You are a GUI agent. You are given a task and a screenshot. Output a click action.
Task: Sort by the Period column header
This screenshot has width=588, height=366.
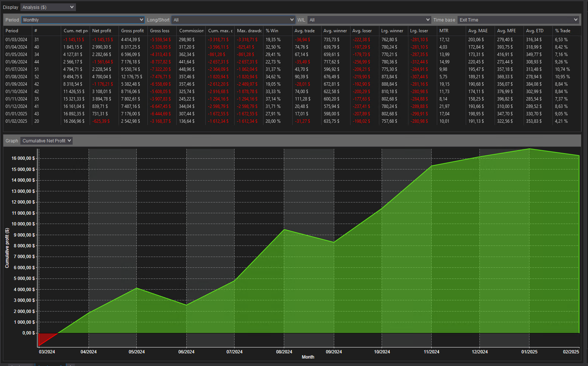(17, 31)
